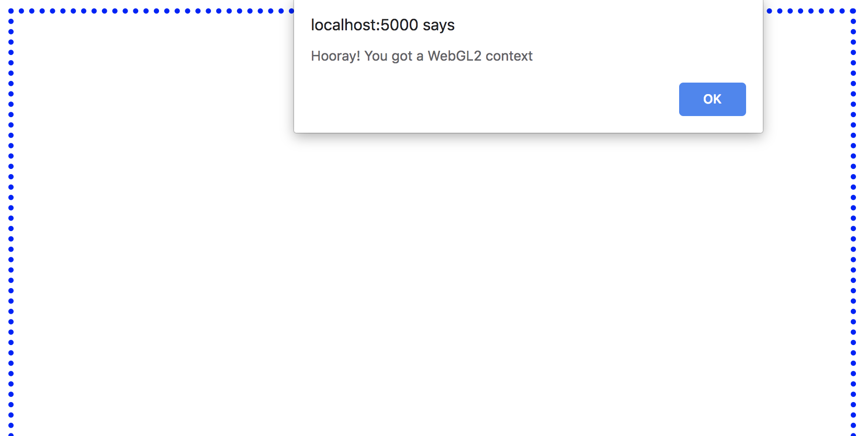The image size is (868, 436).
Task: Click the word "You" in the alert message
Action: [376, 56]
